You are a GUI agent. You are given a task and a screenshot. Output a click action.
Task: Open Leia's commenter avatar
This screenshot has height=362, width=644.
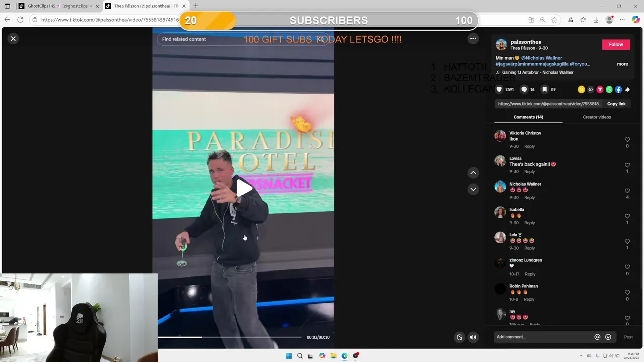pyautogui.click(x=500, y=237)
